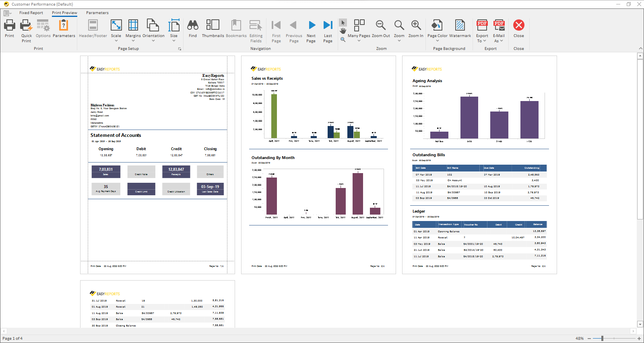Click the Find binoculars icon
The image size is (644, 343).
pyautogui.click(x=193, y=26)
